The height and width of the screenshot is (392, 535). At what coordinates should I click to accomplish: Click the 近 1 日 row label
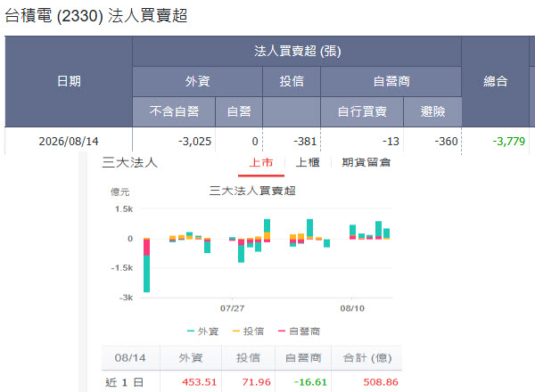coord(125,382)
